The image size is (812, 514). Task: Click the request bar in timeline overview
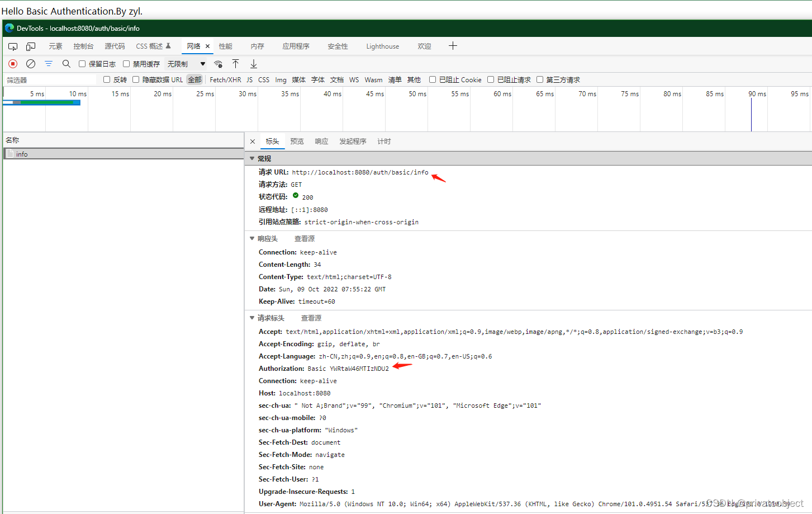tap(42, 102)
